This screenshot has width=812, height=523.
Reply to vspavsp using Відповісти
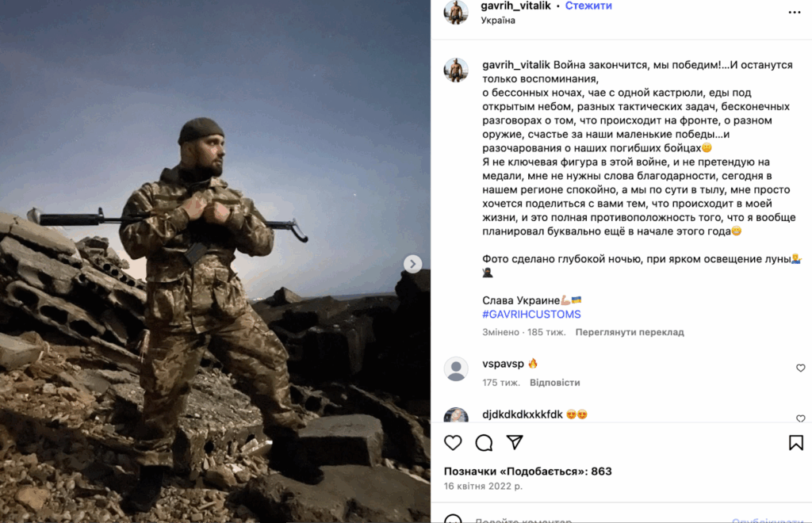(554, 383)
